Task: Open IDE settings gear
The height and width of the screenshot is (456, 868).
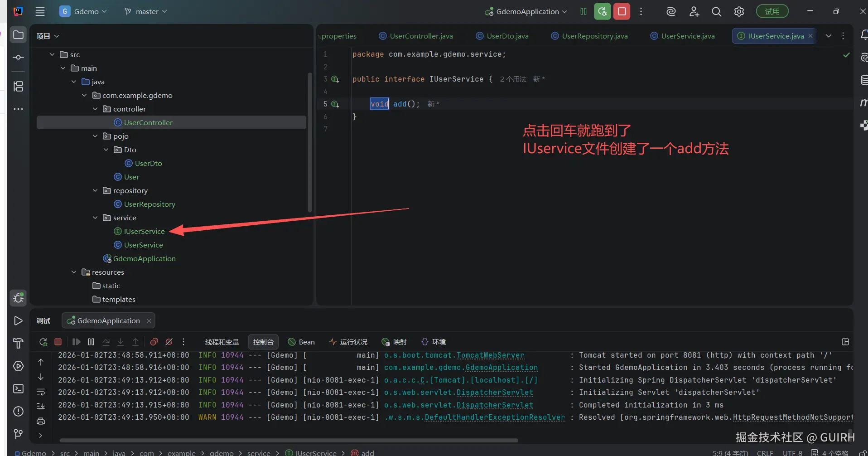Action: coord(739,11)
